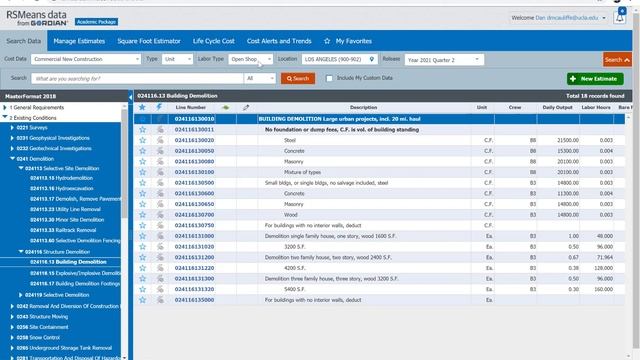The image size is (640, 360).
Task: Switch to the Search Data tab
Action: point(24,41)
